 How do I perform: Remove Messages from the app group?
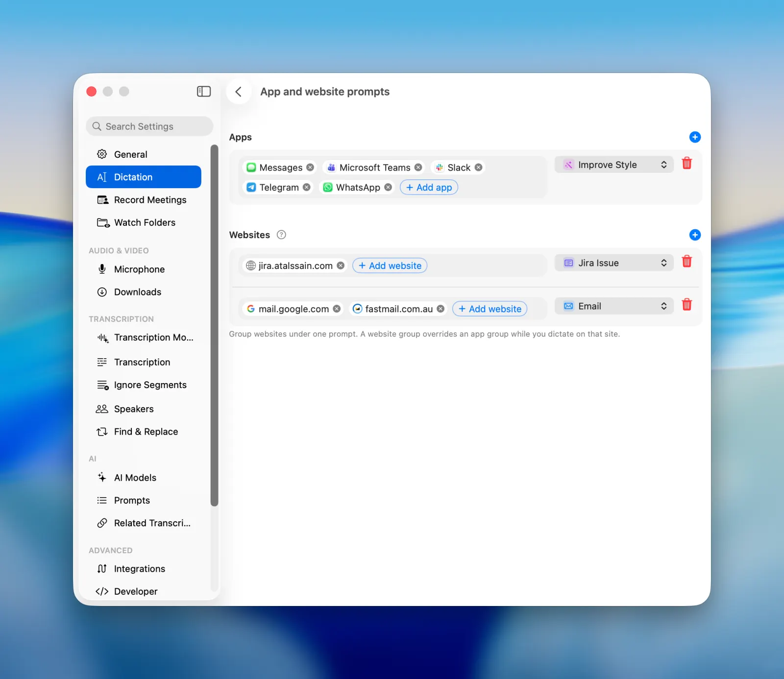(310, 168)
